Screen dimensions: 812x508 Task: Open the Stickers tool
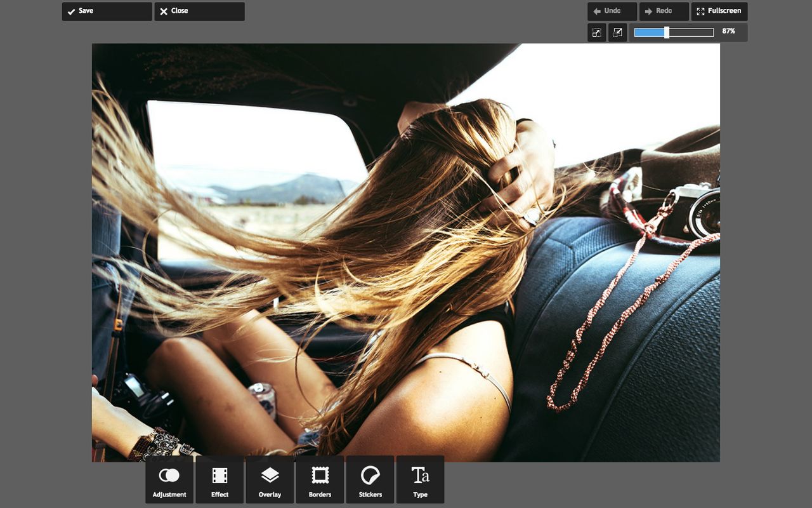[370, 479]
